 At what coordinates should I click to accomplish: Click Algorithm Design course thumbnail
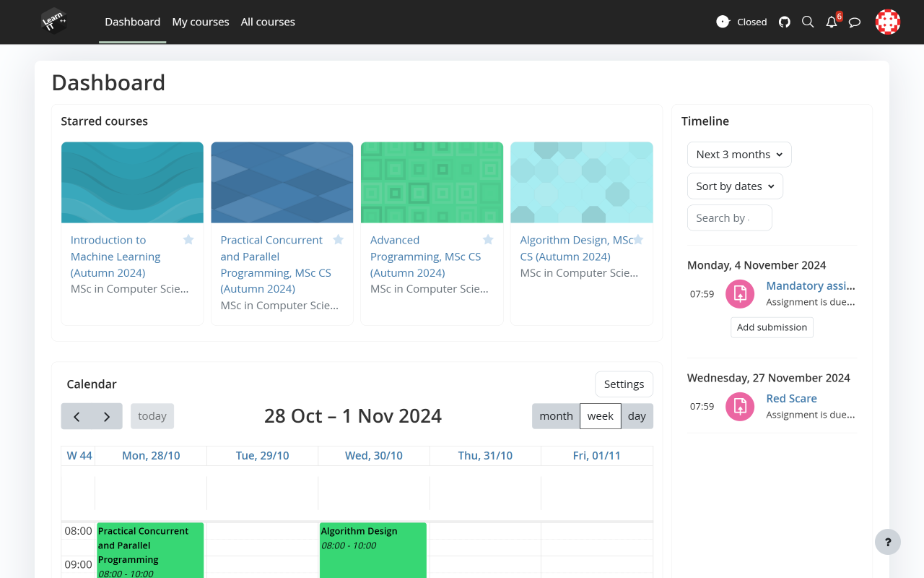pos(582,182)
